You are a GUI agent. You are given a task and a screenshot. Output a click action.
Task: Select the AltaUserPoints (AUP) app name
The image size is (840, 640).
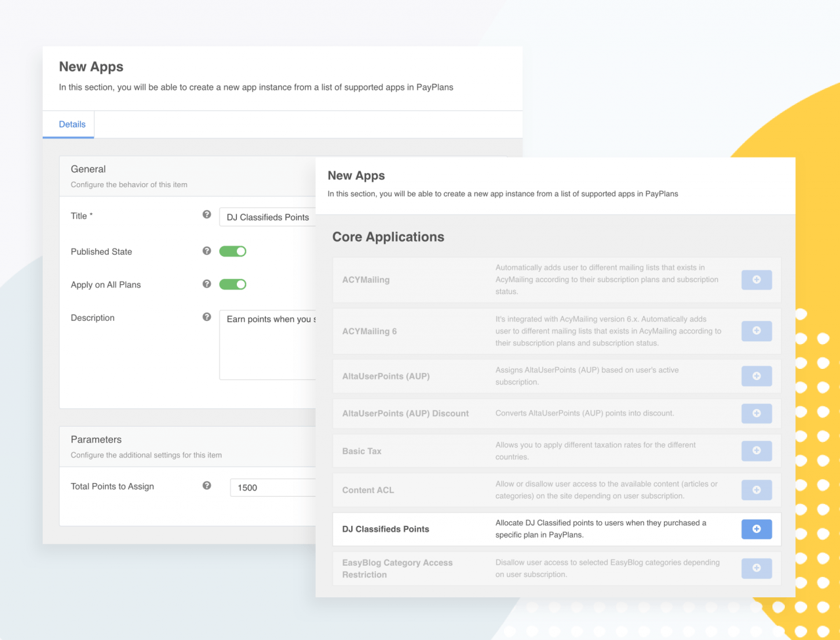(386, 376)
